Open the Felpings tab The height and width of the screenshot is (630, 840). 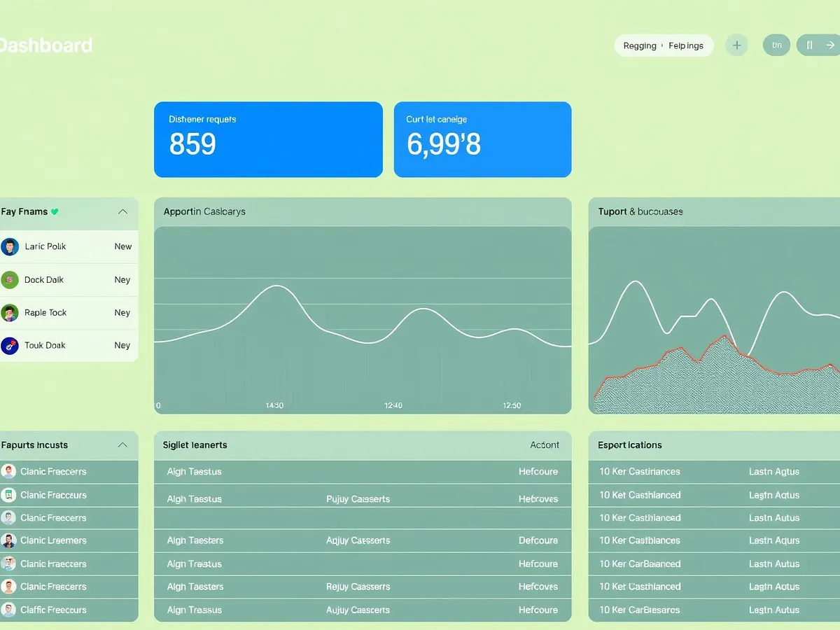point(686,45)
